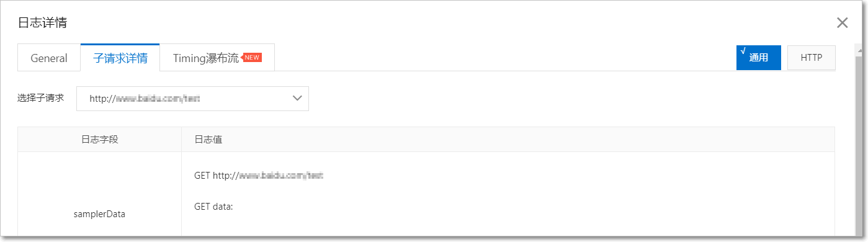Screen dimensions: 868x242
Task: Select the 子请求详情 tab
Action: pos(120,58)
